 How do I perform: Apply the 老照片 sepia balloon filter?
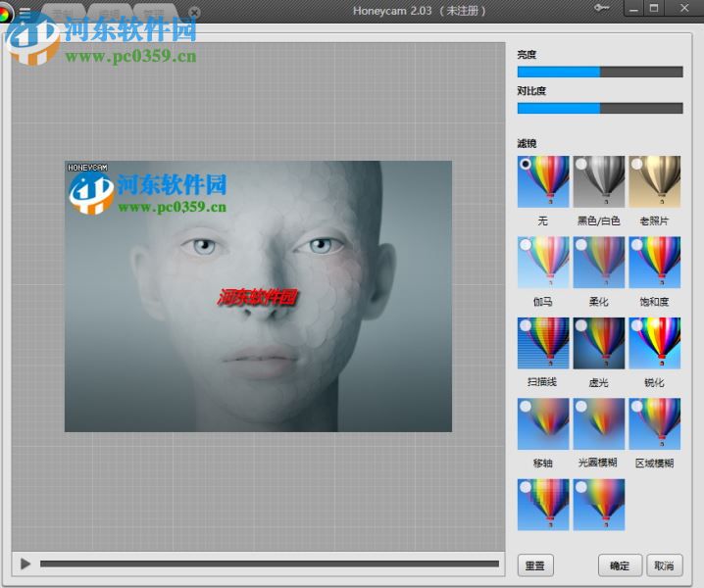(655, 181)
